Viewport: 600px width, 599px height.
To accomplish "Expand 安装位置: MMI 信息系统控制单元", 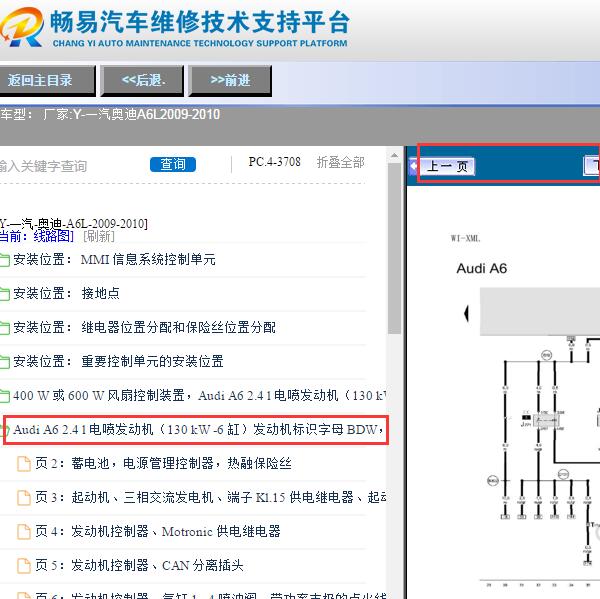I will pos(114,260).
